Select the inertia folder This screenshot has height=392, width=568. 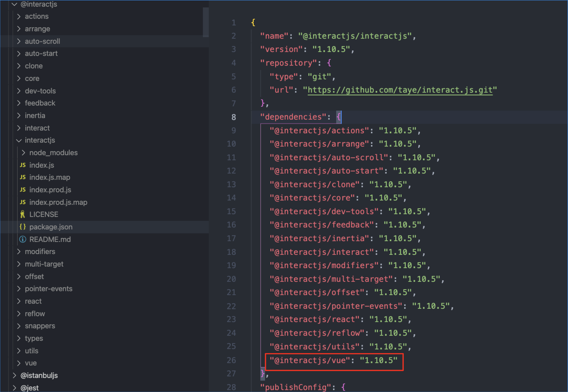point(35,115)
